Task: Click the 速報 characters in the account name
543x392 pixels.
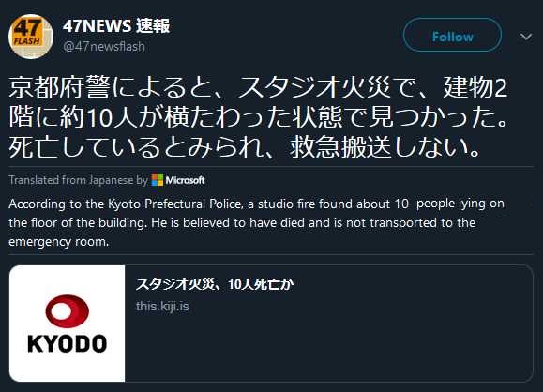Action: [x=153, y=26]
